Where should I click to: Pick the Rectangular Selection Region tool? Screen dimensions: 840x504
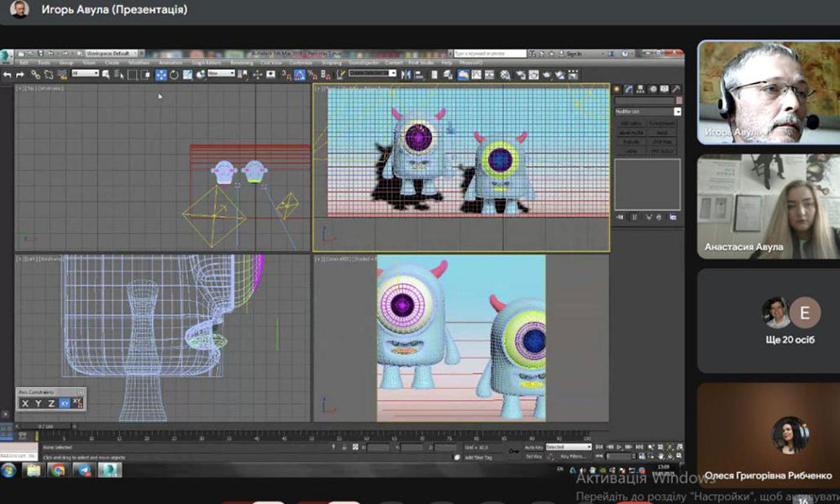click(133, 75)
